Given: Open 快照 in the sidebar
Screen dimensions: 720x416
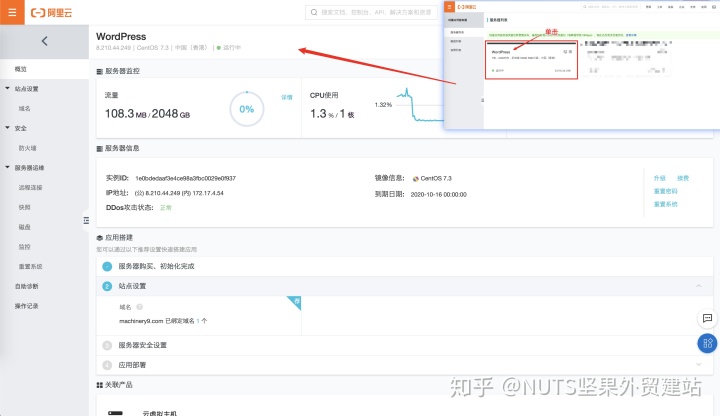Looking at the screenshot, I should click(x=24, y=207).
